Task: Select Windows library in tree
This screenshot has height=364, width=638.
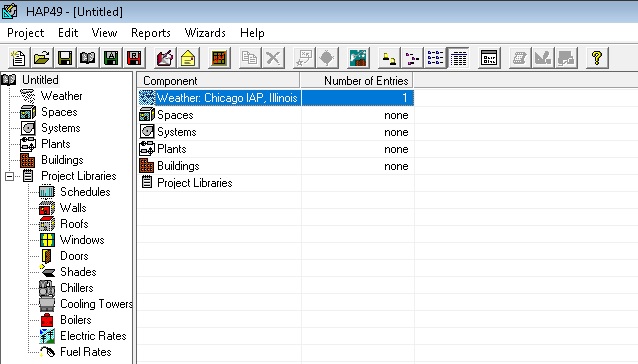Action: click(x=82, y=240)
